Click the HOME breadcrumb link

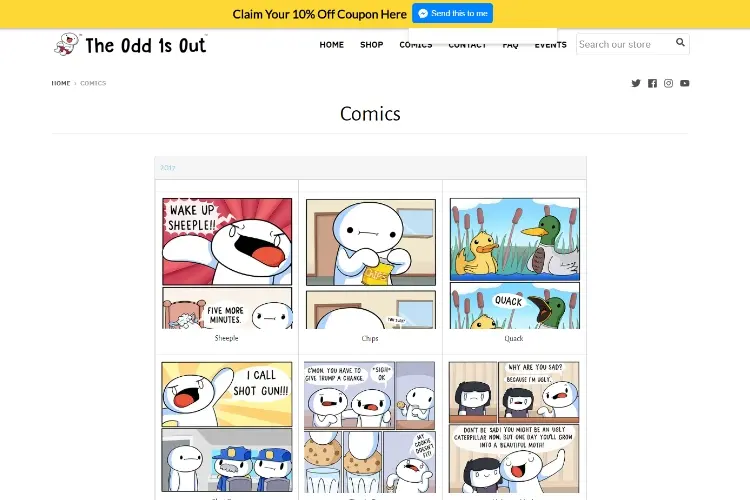[61, 83]
